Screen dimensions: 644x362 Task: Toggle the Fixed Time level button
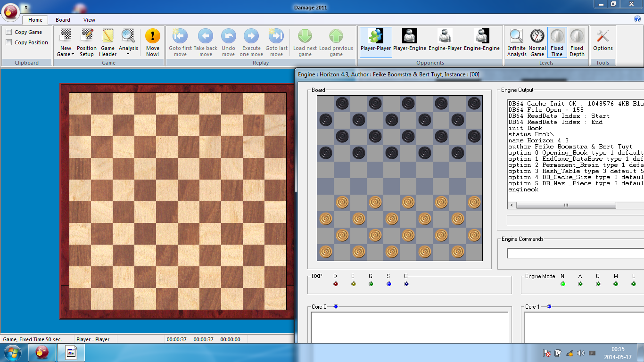tap(557, 42)
